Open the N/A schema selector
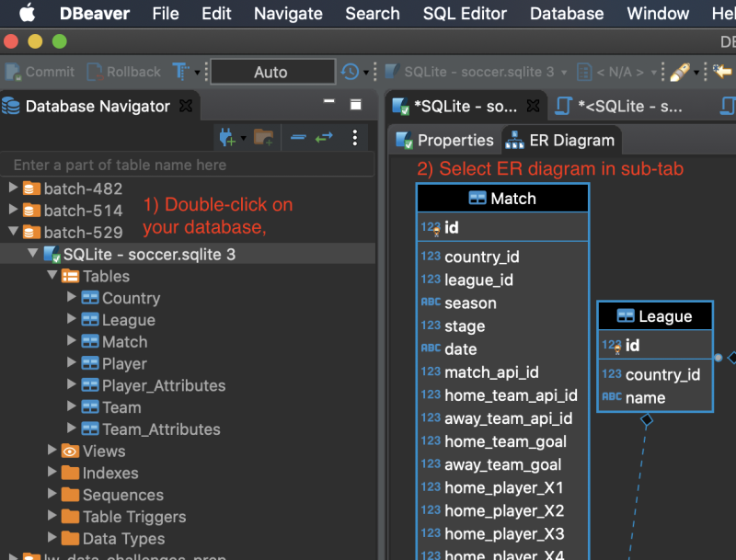The image size is (736, 560). (x=616, y=72)
